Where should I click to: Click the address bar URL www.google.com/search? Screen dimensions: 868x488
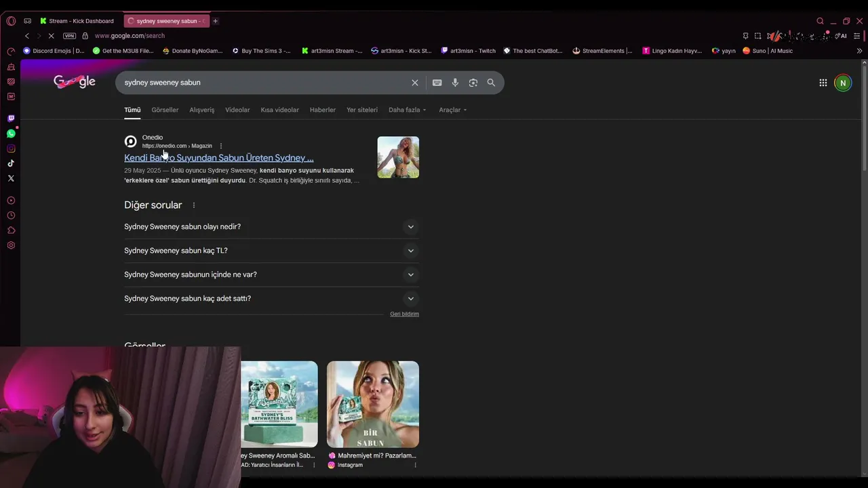(x=130, y=36)
